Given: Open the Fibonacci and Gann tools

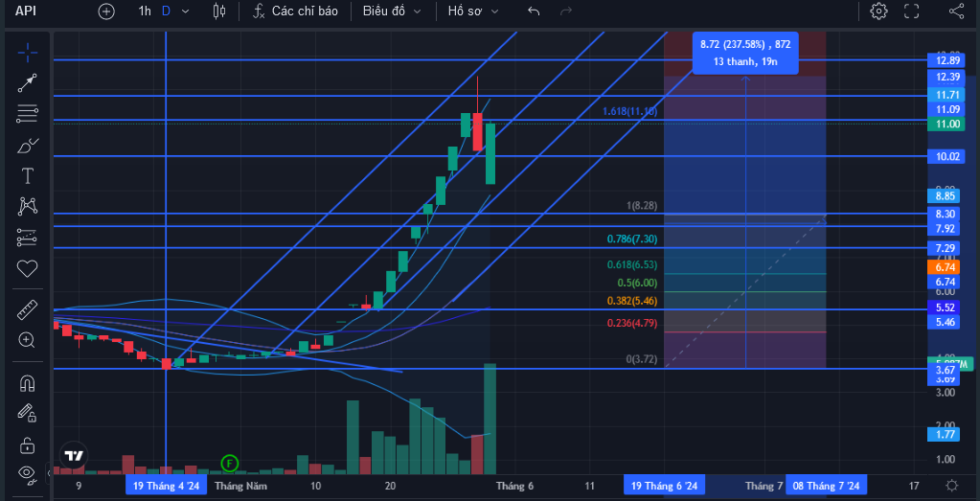Looking at the screenshot, I should pos(27,114).
